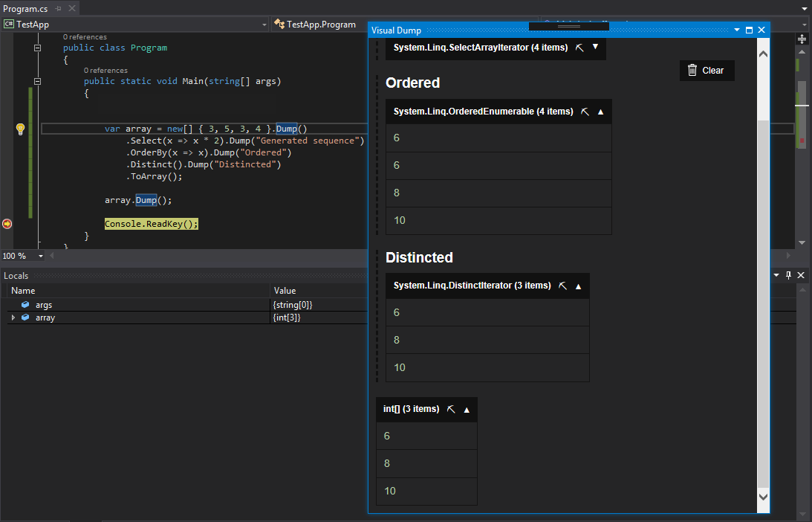Click the code editor scroll down arrow

point(802,242)
